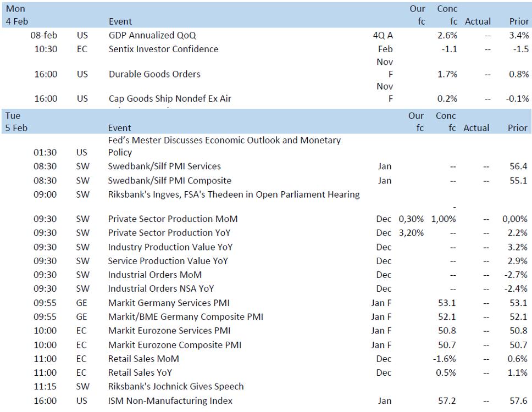Select the '08-feb' time cell
Viewport: 532px width, 412px height.
[44, 35]
